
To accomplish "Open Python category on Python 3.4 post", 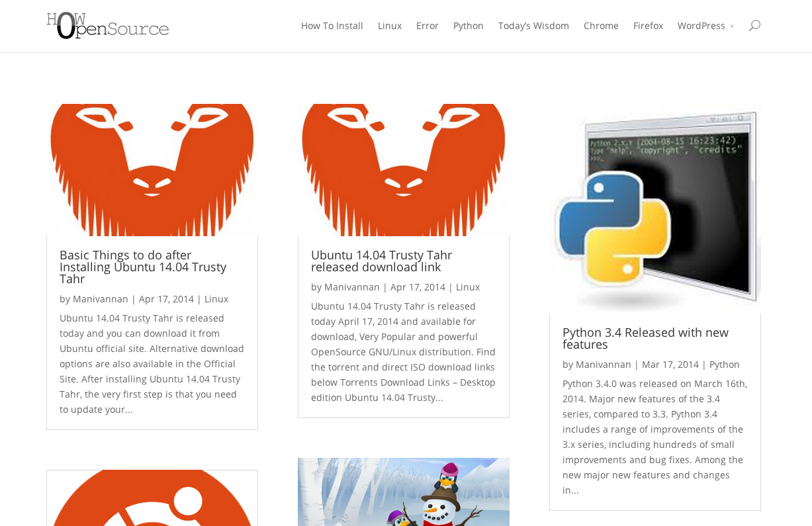I will click(x=725, y=365).
